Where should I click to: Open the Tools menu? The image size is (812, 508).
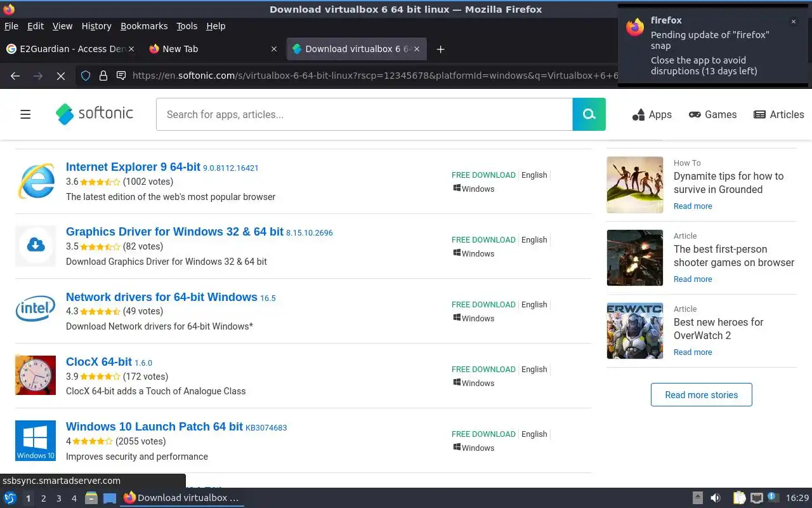(x=187, y=26)
